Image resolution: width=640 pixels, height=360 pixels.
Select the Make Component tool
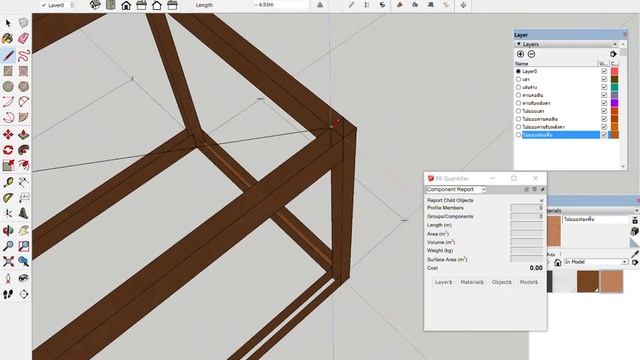point(24,23)
